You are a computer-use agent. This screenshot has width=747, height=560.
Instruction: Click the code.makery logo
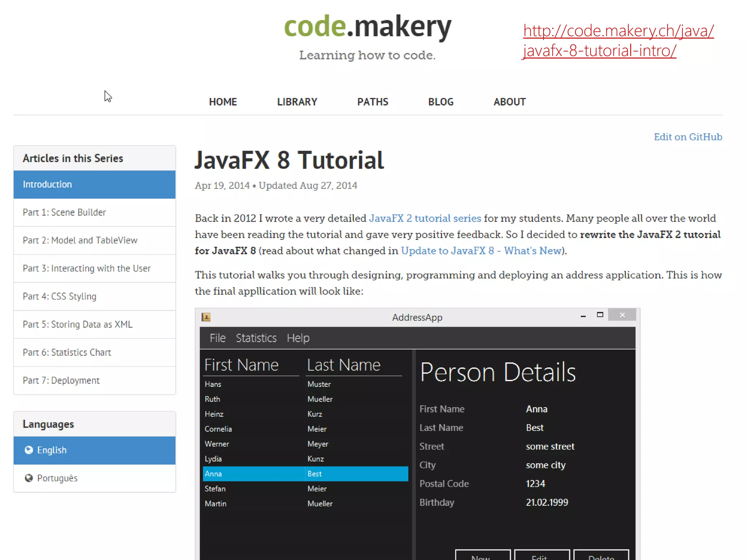[367, 27]
